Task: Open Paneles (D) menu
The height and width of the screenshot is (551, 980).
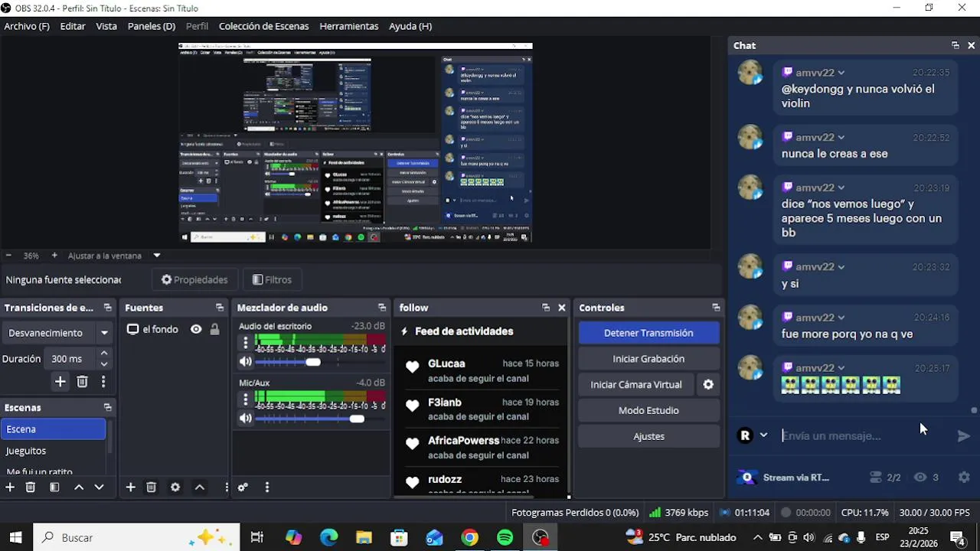Action: tap(152, 26)
